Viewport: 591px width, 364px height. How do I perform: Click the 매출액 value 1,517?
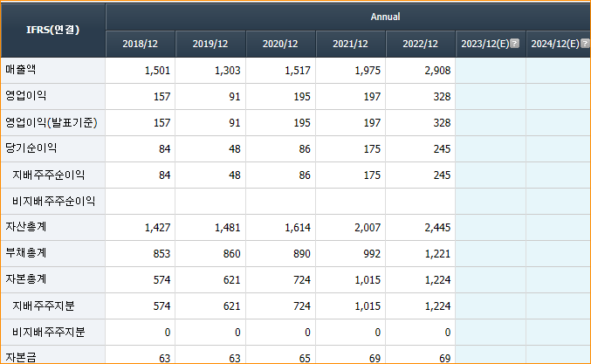pos(298,71)
